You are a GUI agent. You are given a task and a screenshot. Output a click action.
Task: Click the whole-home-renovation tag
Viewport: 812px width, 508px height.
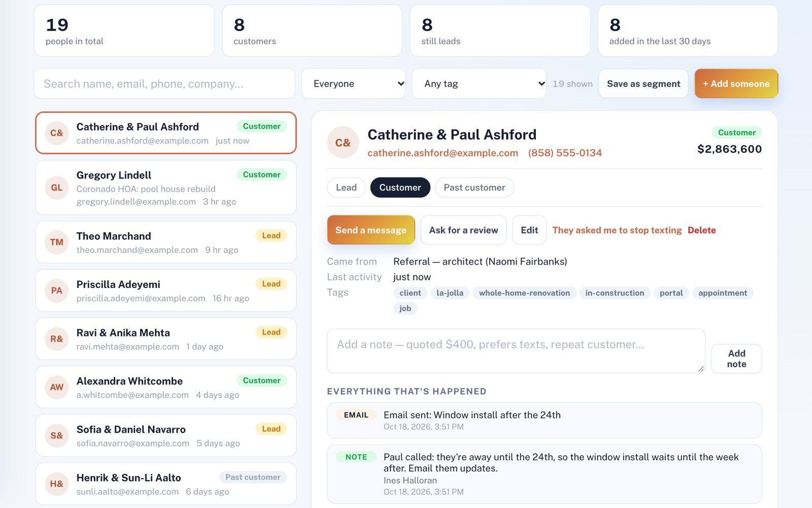524,293
